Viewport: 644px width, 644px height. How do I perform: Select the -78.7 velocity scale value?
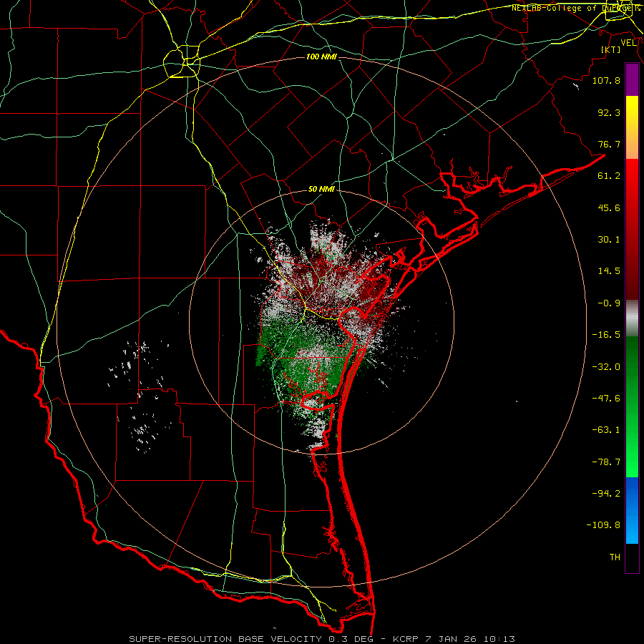click(606, 462)
